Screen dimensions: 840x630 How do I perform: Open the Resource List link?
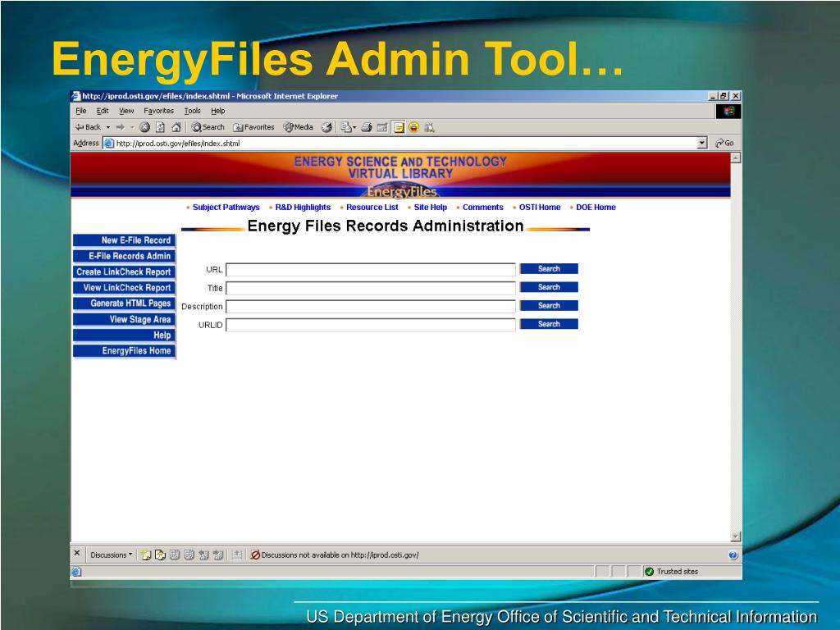(372, 208)
